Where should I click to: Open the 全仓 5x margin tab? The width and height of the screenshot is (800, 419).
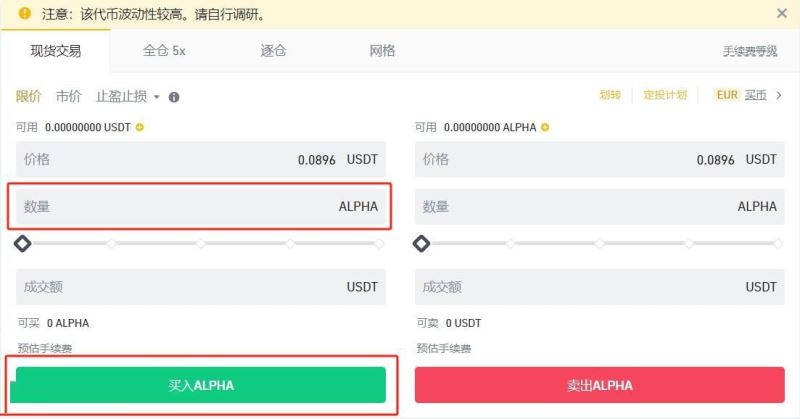(x=164, y=51)
